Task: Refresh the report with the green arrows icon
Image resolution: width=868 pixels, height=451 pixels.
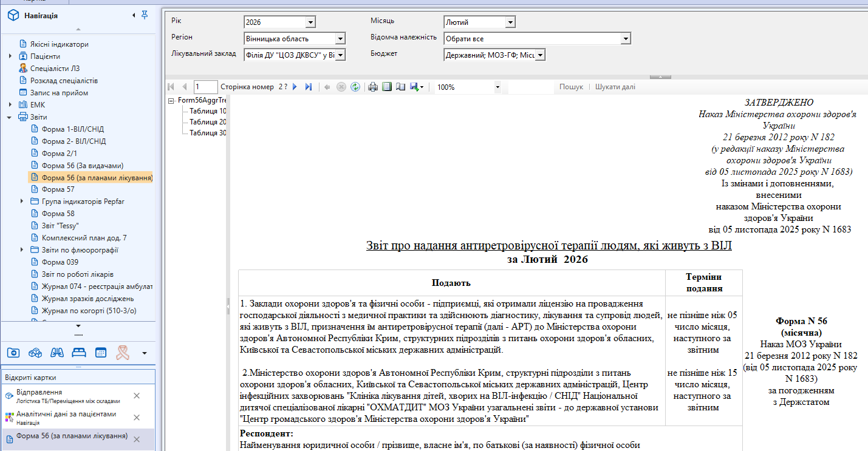Action: click(355, 87)
